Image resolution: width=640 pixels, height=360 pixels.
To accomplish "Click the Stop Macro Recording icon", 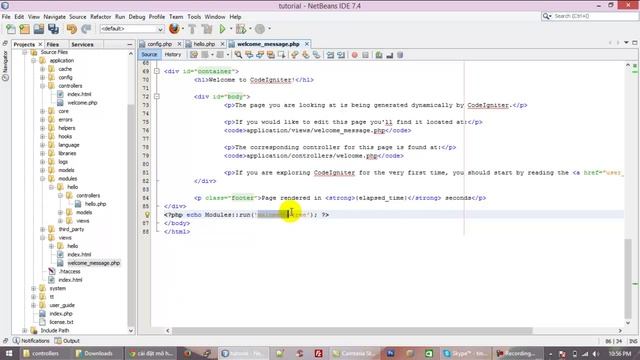I will coord(365,55).
